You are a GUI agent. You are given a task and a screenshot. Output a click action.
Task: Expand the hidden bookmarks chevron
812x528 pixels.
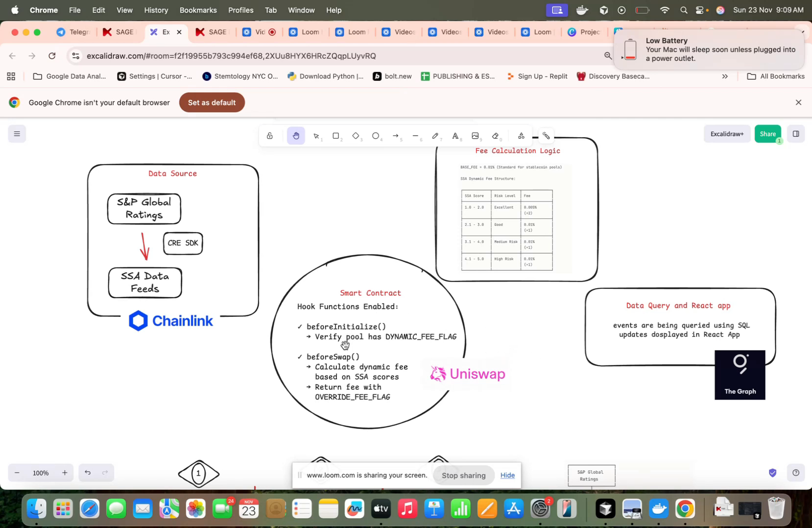point(725,76)
